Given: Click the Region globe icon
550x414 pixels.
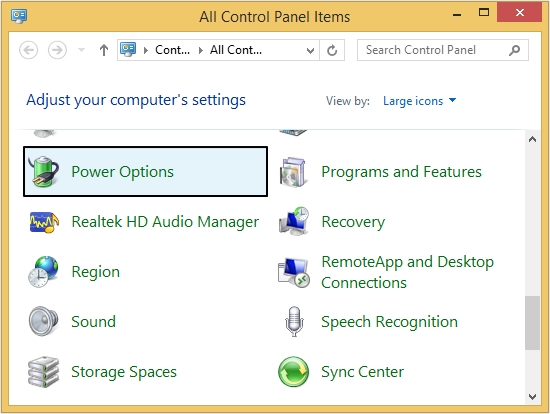Looking at the screenshot, I should tap(43, 272).
